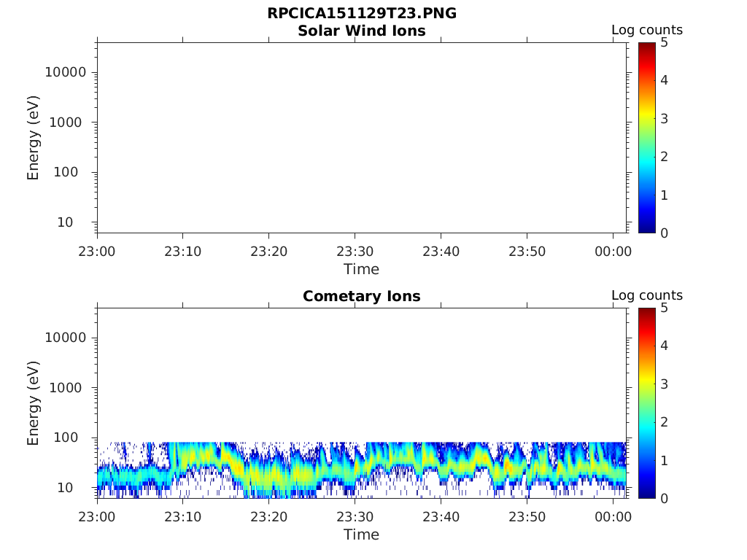Click value 3 on lower colorbar scale
The image size is (747, 560).
point(664,384)
